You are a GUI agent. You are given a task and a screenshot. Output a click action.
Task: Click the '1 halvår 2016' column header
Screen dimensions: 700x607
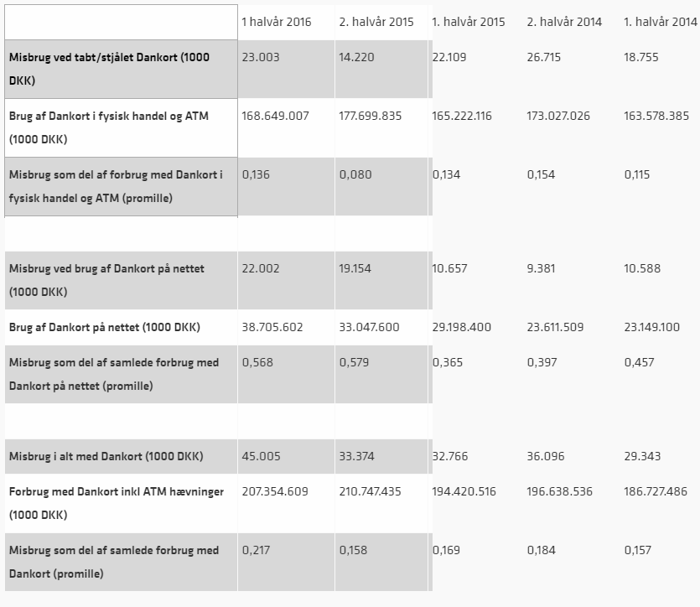[276, 22]
